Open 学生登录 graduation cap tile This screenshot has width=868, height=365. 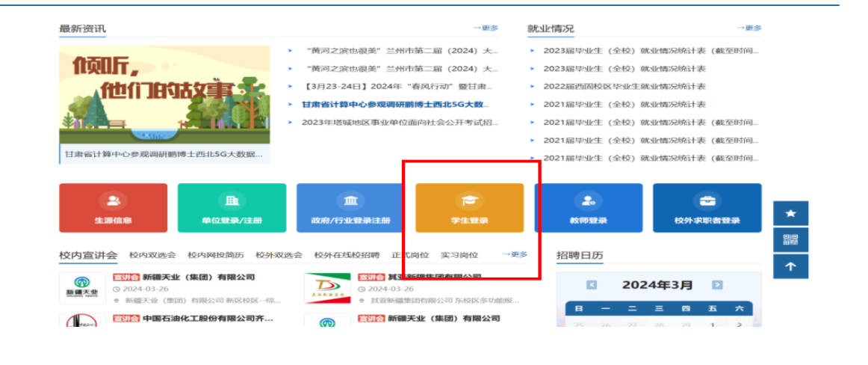[469, 208]
